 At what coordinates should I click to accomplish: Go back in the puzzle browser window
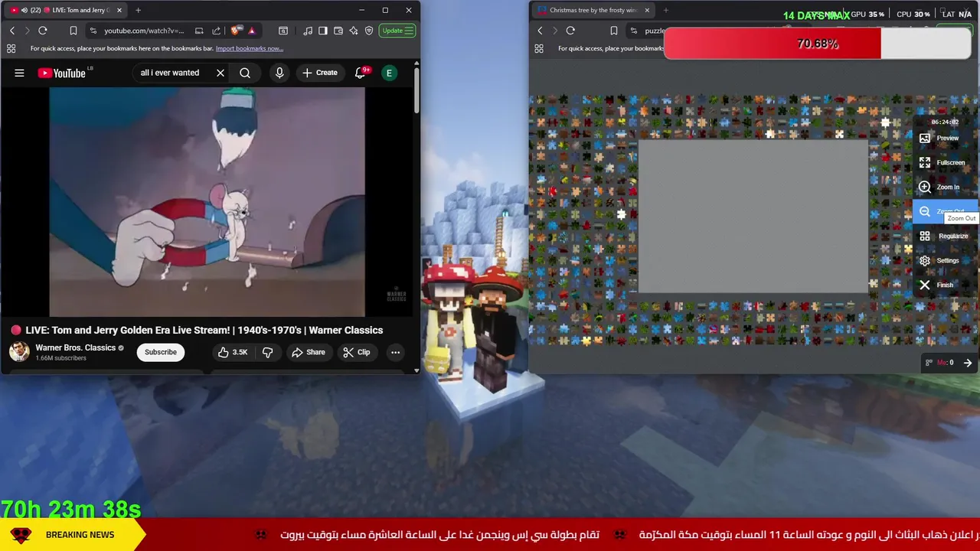tap(540, 31)
